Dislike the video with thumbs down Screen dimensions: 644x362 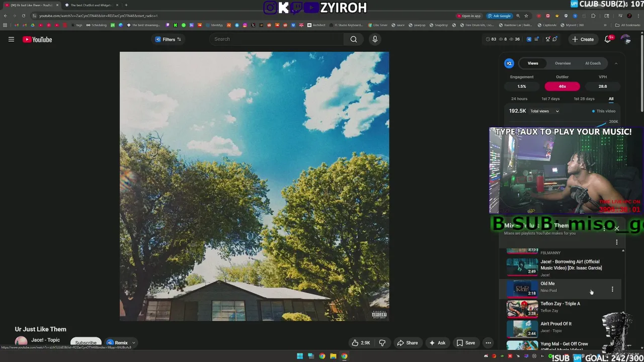tap(382, 343)
